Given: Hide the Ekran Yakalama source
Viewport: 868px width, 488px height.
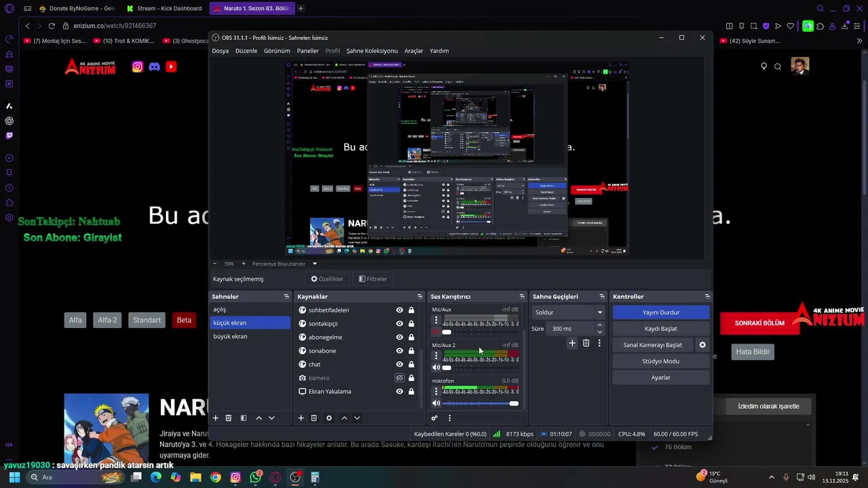Looking at the screenshot, I should [x=399, y=391].
